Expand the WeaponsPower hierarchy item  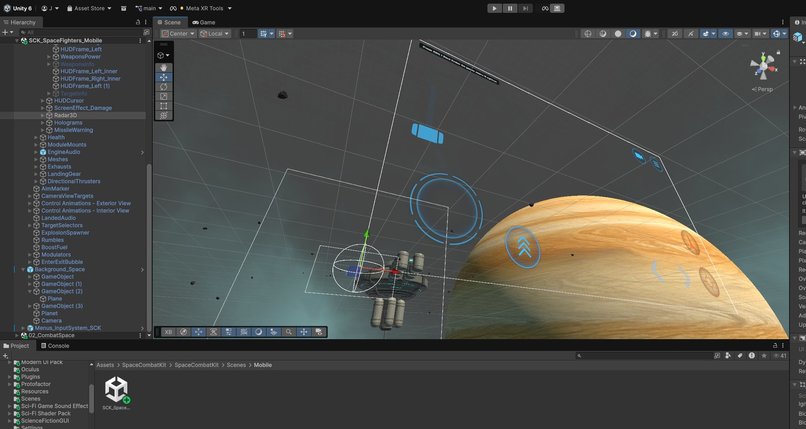click(x=49, y=57)
